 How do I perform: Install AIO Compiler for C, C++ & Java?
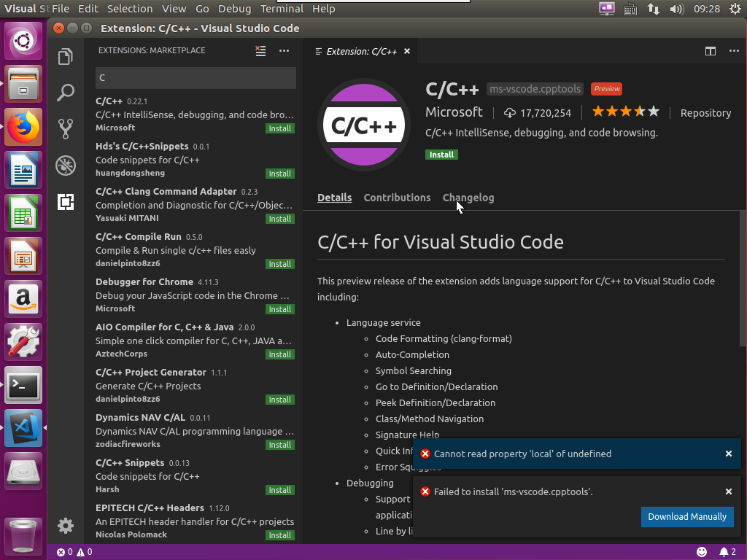coord(279,355)
